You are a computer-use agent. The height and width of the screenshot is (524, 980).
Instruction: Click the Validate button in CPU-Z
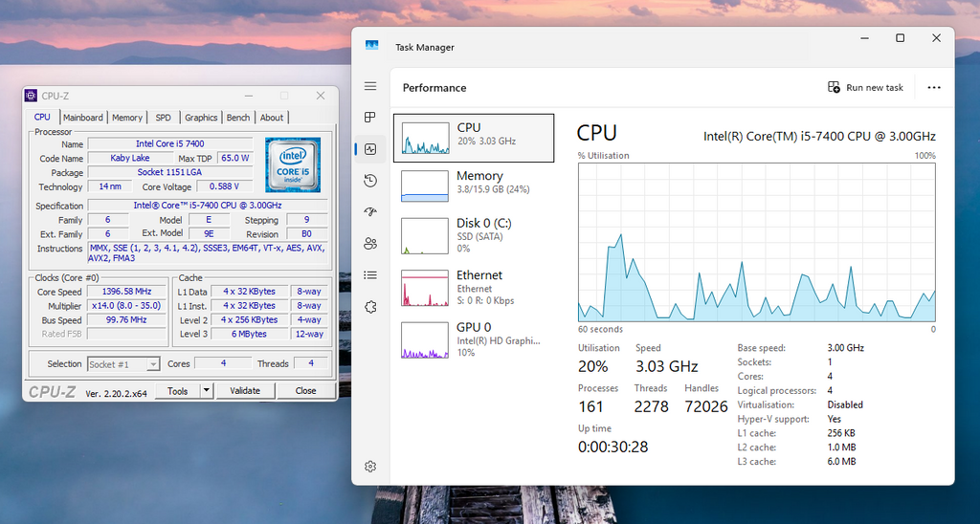(245, 391)
